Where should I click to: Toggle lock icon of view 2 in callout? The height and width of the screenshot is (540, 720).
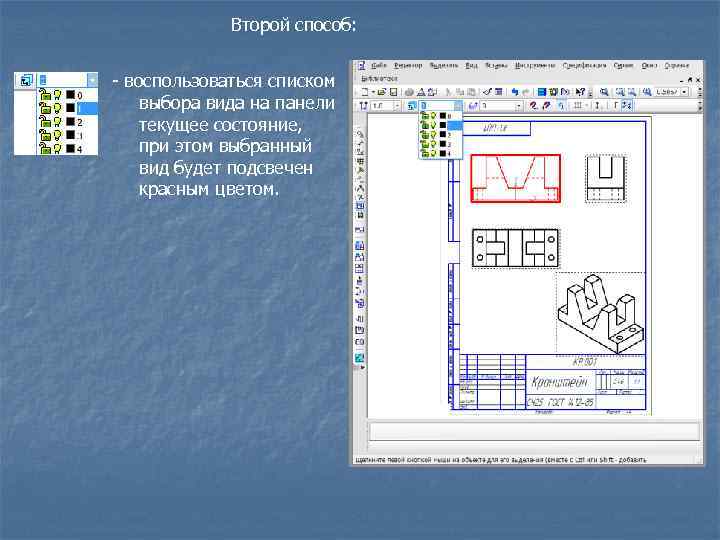(x=45, y=122)
